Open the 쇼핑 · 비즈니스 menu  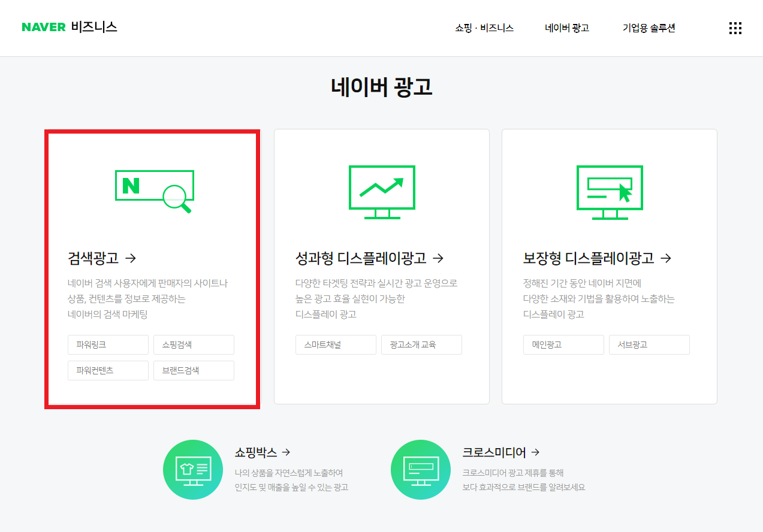484,28
